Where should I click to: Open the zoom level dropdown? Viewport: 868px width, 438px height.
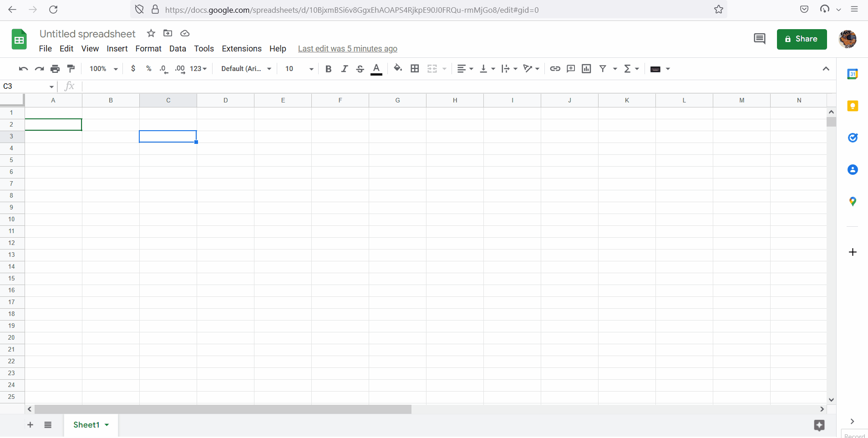(102, 68)
